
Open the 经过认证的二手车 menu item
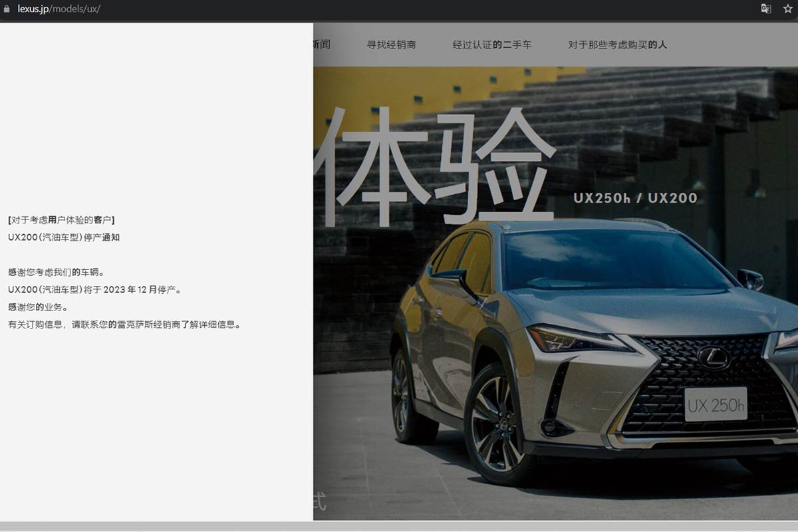[x=492, y=45]
